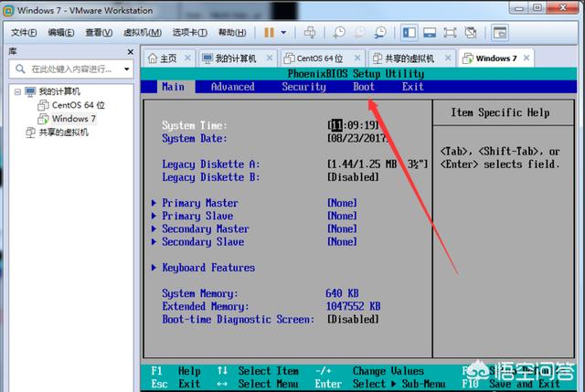
Task: Close the CentOS 64 位 tab
Action: coord(357,58)
